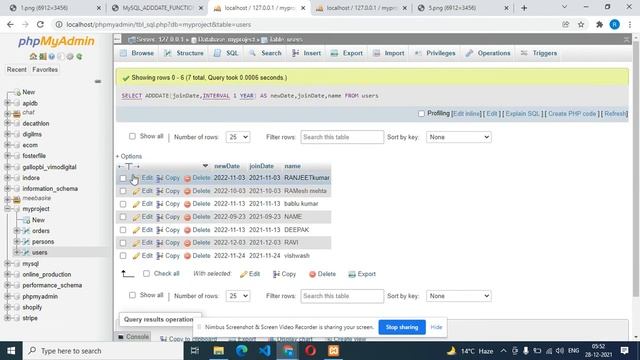Open the Insert tab
640x360 pixels.
pyautogui.click(x=307, y=53)
